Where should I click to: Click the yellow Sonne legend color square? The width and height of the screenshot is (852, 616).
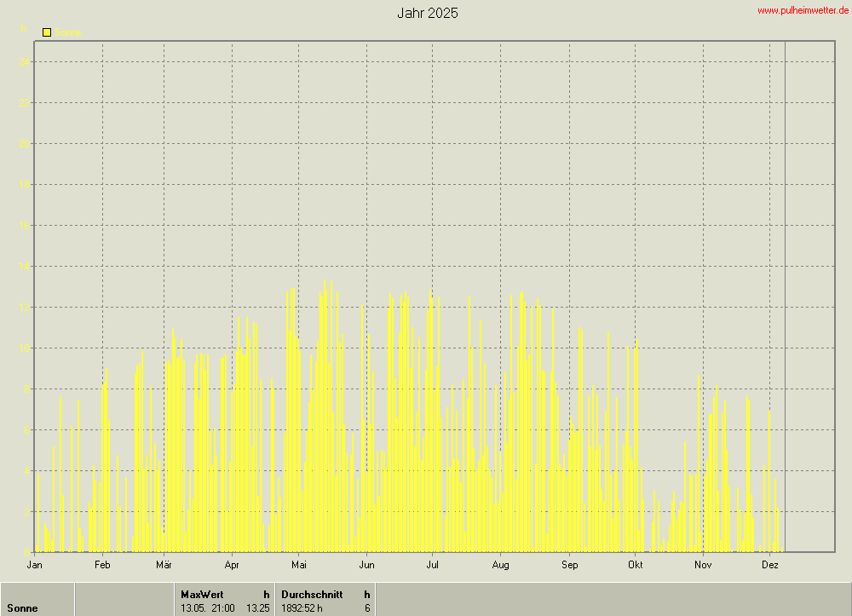[47, 32]
